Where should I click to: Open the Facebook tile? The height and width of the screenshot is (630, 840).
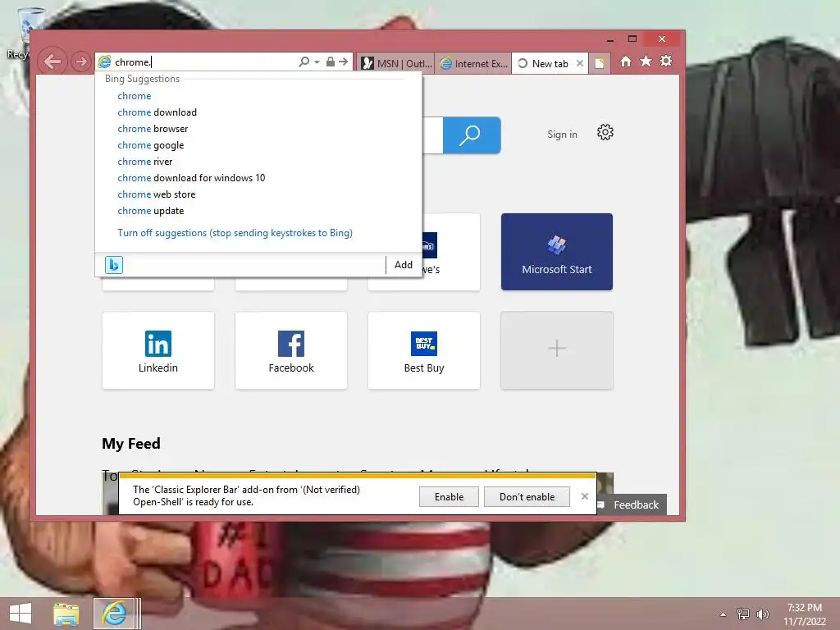[291, 350]
